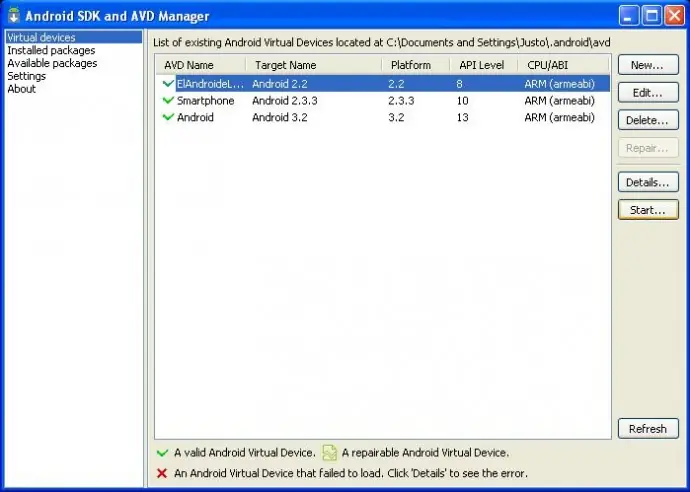
Task: Click the Android 3.2 target cell
Action: point(280,117)
